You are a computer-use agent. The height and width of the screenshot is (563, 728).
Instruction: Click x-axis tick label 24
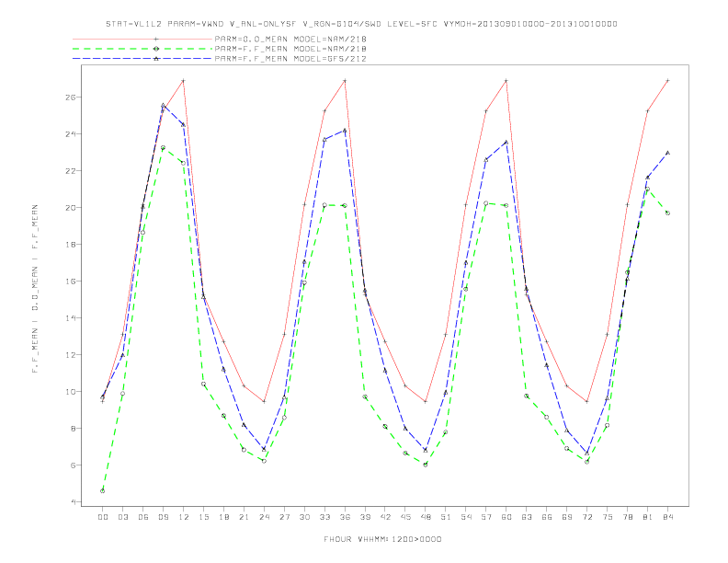coord(264,517)
